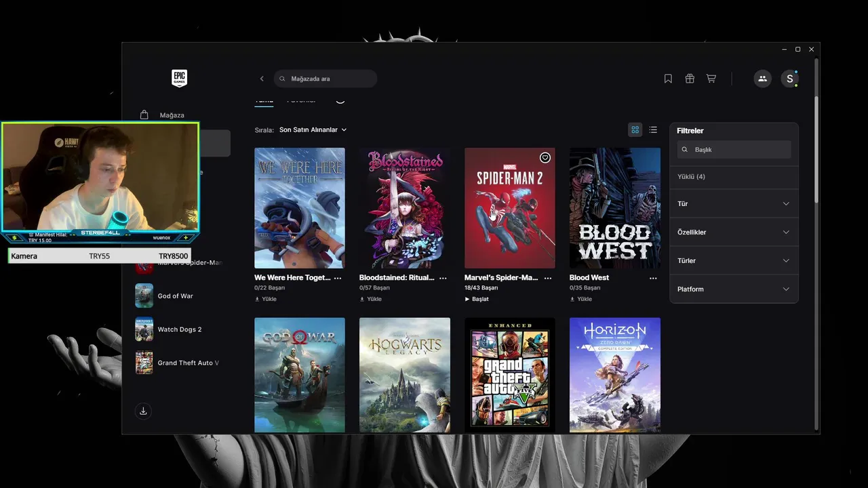Open the Son Satın Alınanlar sort dropdown
This screenshot has width=868, height=488.
(313, 129)
